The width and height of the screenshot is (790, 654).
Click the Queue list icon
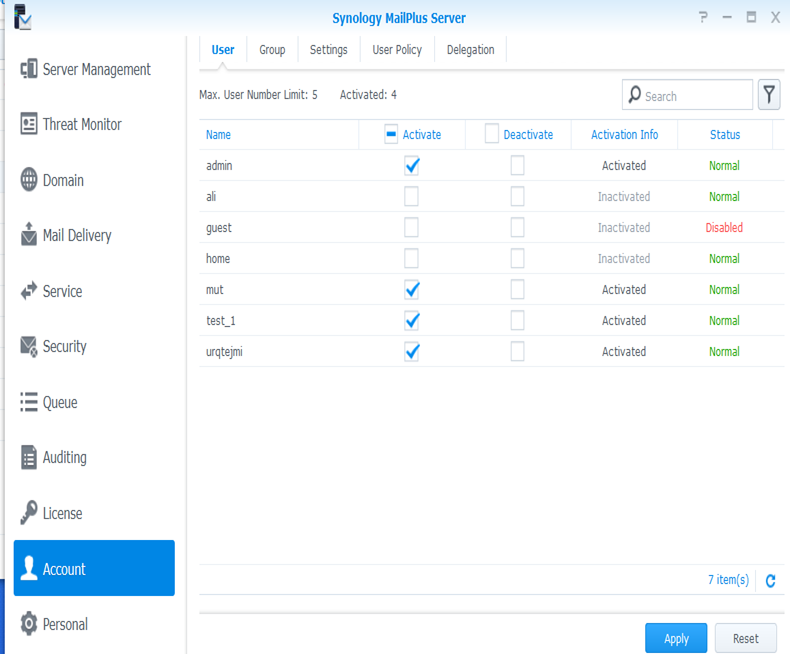point(29,402)
